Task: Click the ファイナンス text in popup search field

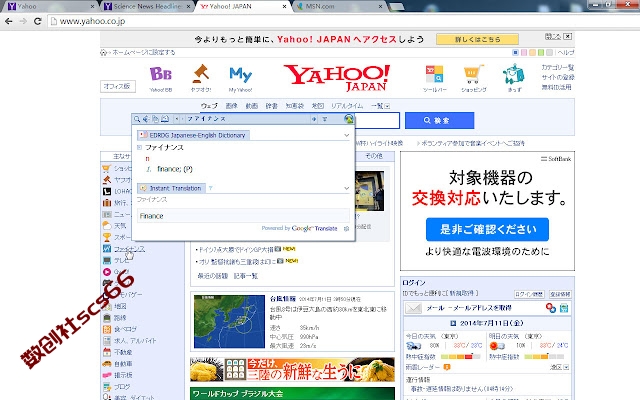Action: 207,119
